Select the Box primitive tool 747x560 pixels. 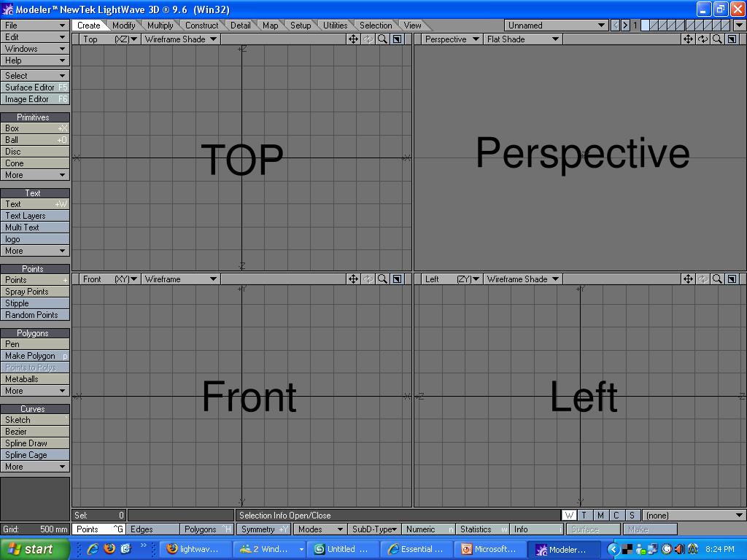point(35,128)
